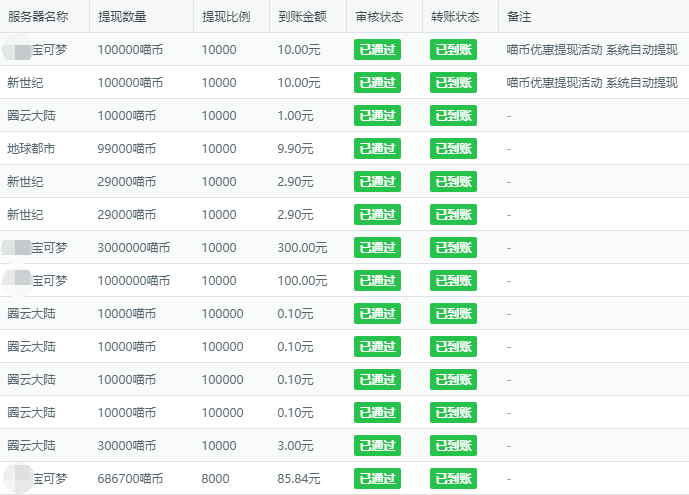Click 100000喵币 in the 宝可梦 row
The width and height of the screenshot is (689, 495).
tap(130, 50)
